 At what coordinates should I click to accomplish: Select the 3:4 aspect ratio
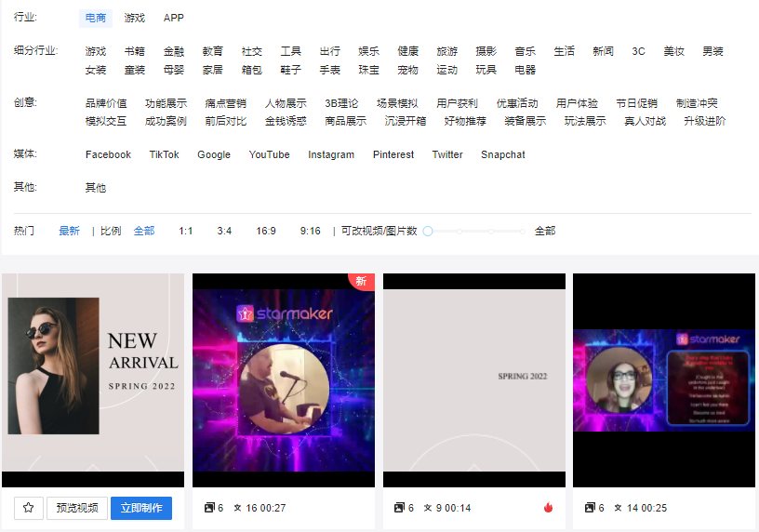tap(224, 231)
